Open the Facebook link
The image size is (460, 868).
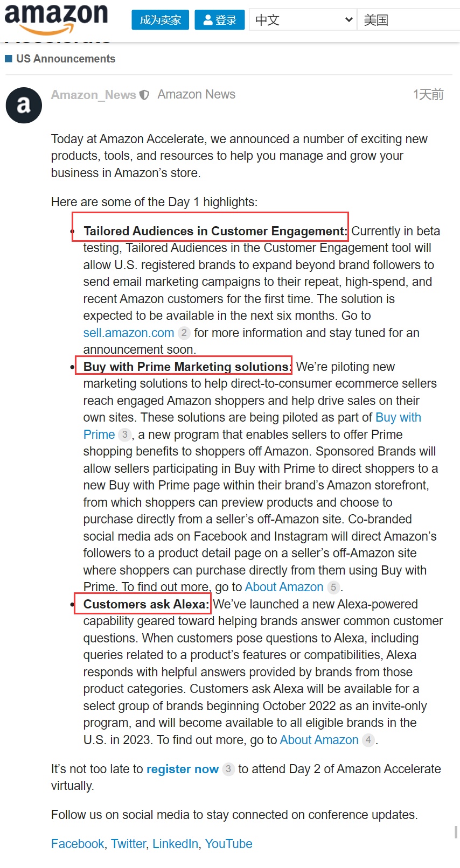coord(78,844)
